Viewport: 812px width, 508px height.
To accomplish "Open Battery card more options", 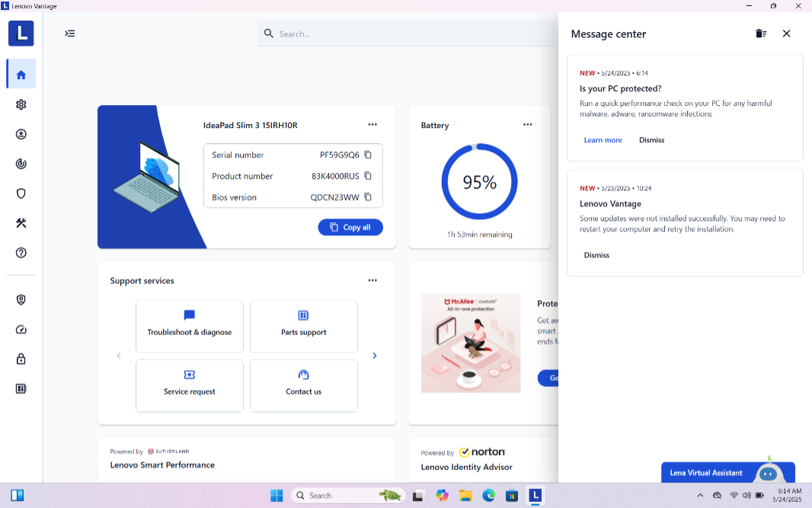I will click(528, 125).
